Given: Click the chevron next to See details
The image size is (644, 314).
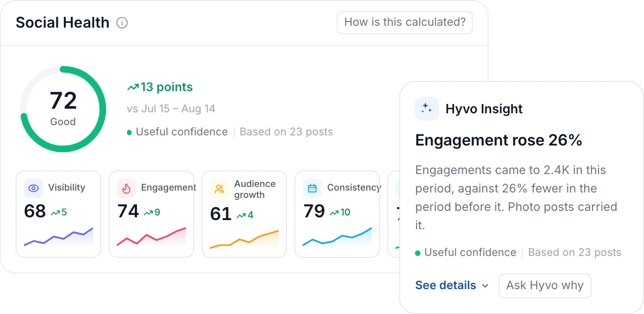Looking at the screenshot, I should [x=485, y=286].
